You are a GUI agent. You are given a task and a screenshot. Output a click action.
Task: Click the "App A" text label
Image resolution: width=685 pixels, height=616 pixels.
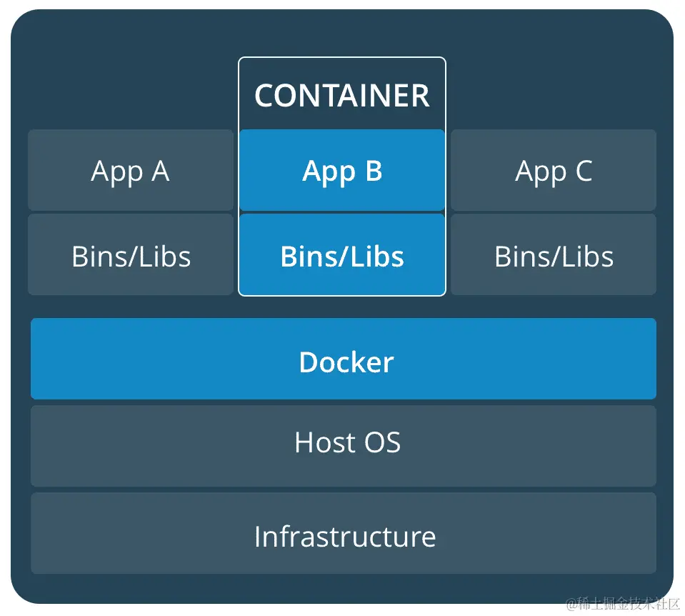click(x=130, y=172)
